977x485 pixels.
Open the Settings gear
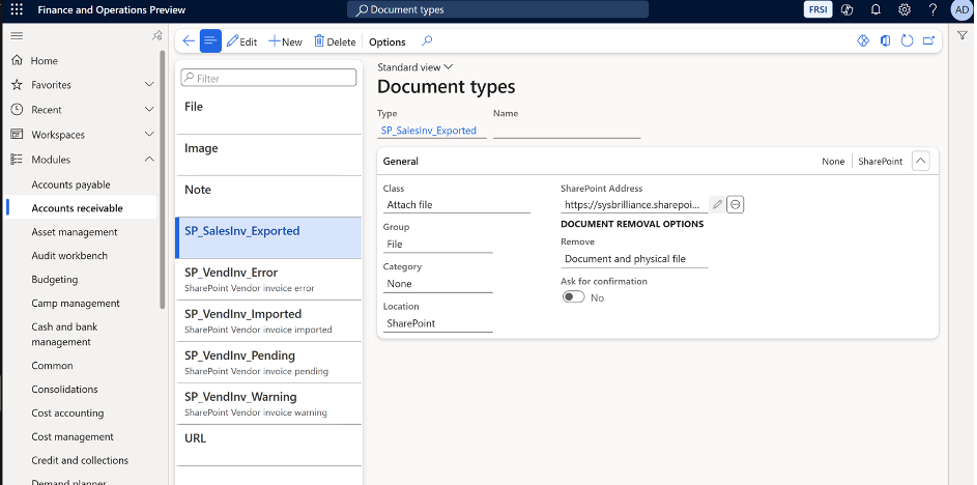904,10
